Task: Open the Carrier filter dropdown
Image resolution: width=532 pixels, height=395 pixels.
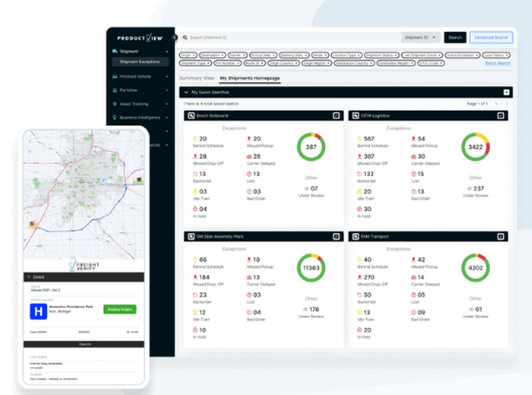Action: point(237,55)
